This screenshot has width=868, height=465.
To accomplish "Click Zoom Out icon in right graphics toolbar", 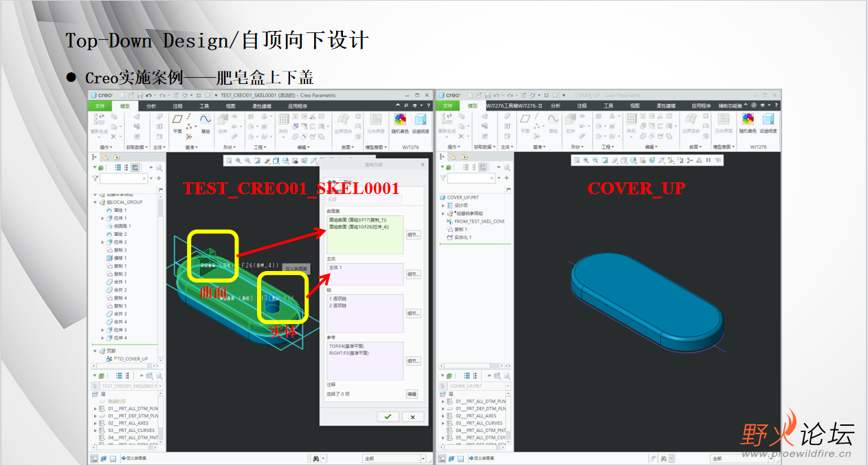I will pos(595,160).
